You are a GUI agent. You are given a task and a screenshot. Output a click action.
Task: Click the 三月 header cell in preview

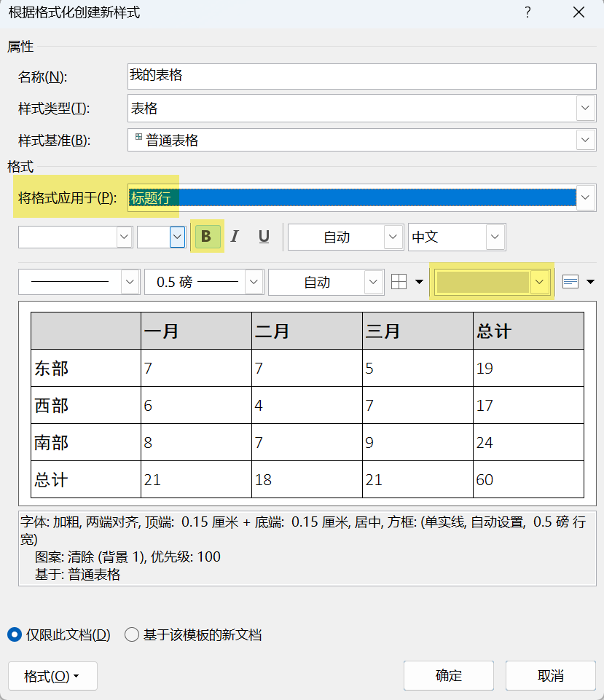pos(417,331)
